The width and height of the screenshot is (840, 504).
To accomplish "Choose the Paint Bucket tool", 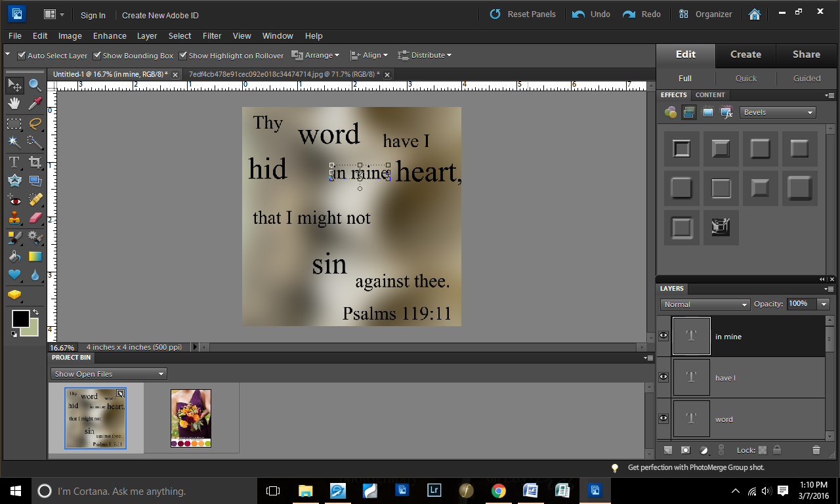I will pyautogui.click(x=14, y=256).
